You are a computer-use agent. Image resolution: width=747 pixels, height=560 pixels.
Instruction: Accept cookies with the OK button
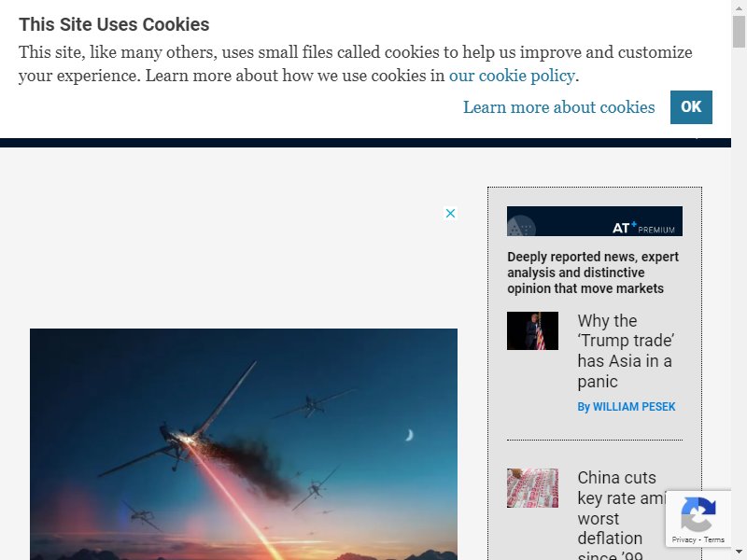pos(691,107)
